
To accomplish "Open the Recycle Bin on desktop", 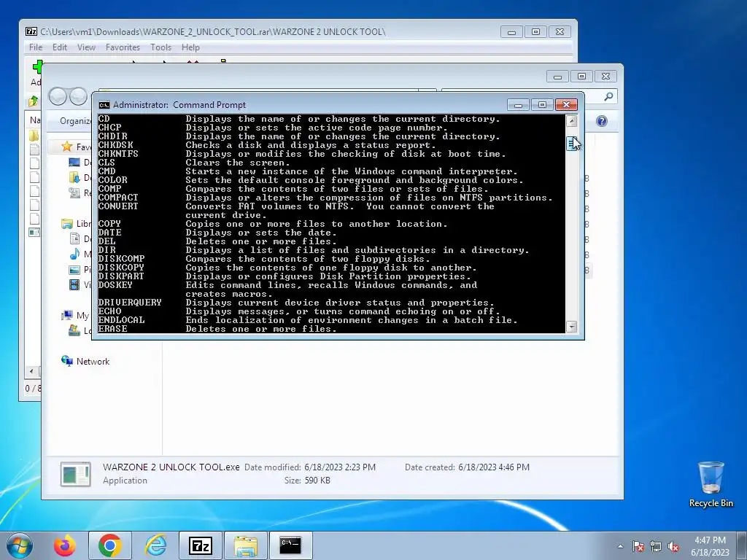I will 711,484.
